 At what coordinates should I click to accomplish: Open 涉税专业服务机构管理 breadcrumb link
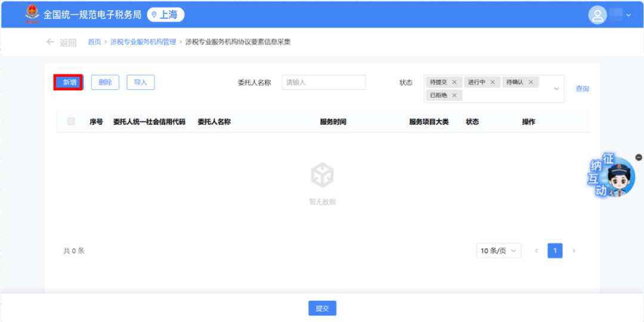(143, 42)
